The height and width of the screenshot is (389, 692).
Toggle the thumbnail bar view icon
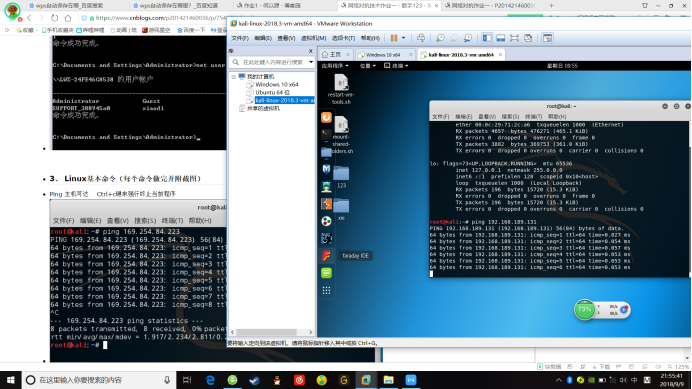[500, 38]
